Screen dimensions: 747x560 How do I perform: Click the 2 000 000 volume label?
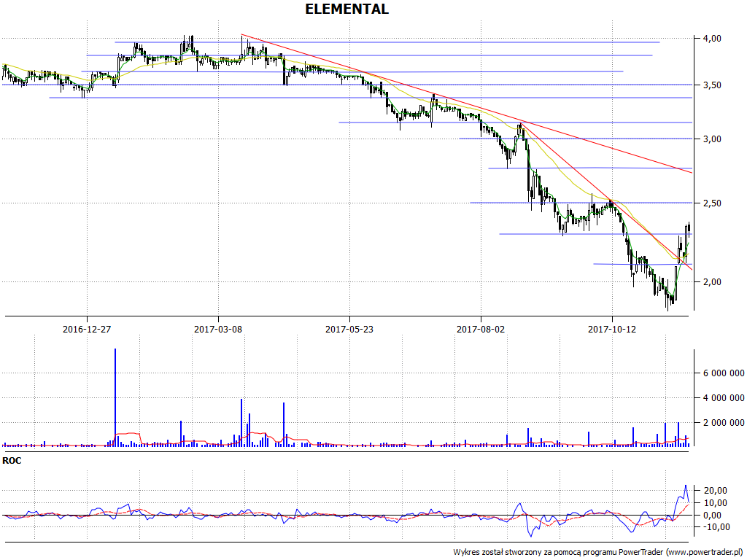click(x=723, y=423)
